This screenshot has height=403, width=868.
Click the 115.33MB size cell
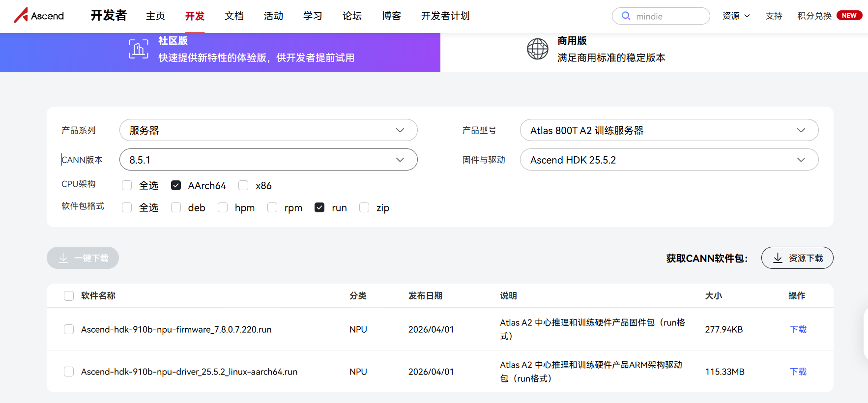pyautogui.click(x=725, y=372)
